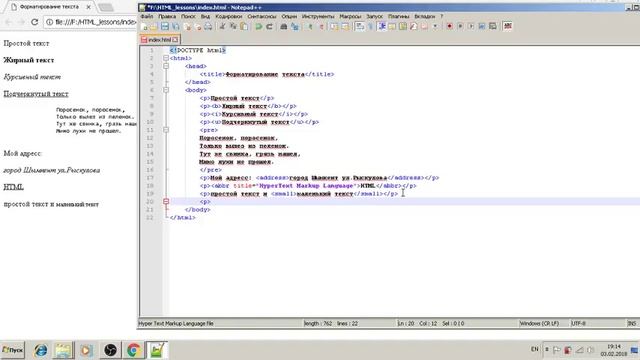Open the Синтаксисы menu

pyautogui.click(x=262, y=16)
